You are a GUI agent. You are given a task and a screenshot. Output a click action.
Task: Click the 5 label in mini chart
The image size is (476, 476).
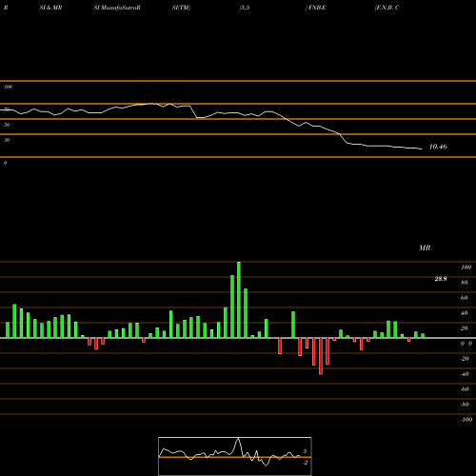[305, 451]
